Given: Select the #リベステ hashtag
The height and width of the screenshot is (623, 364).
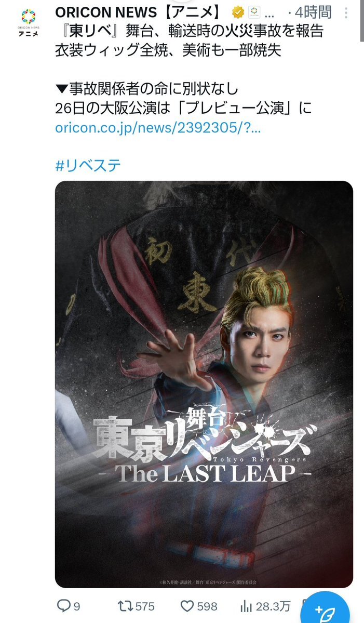Looking at the screenshot, I should point(88,165).
